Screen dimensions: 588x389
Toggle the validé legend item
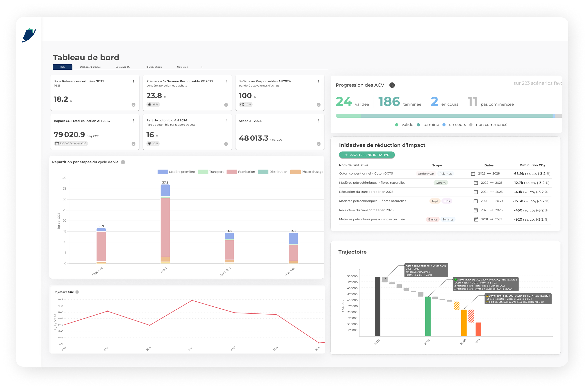click(x=404, y=125)
